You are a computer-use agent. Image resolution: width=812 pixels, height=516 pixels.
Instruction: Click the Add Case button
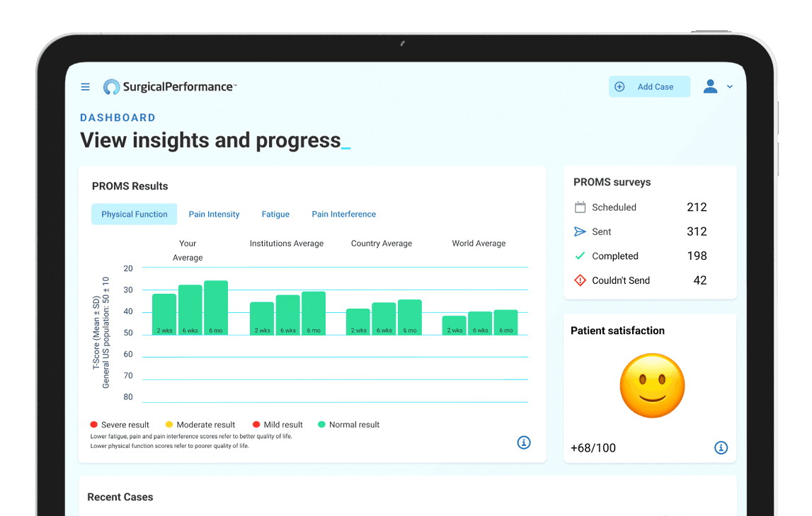(x=649, y=86)
